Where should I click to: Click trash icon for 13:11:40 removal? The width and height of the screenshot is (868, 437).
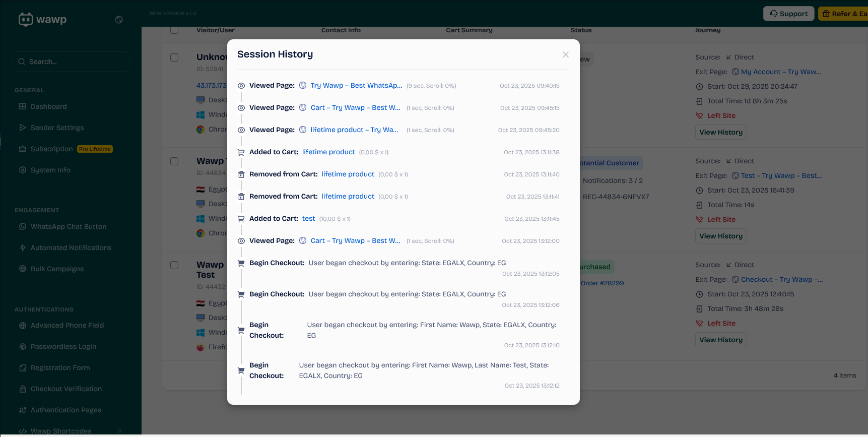pos(241,174)
